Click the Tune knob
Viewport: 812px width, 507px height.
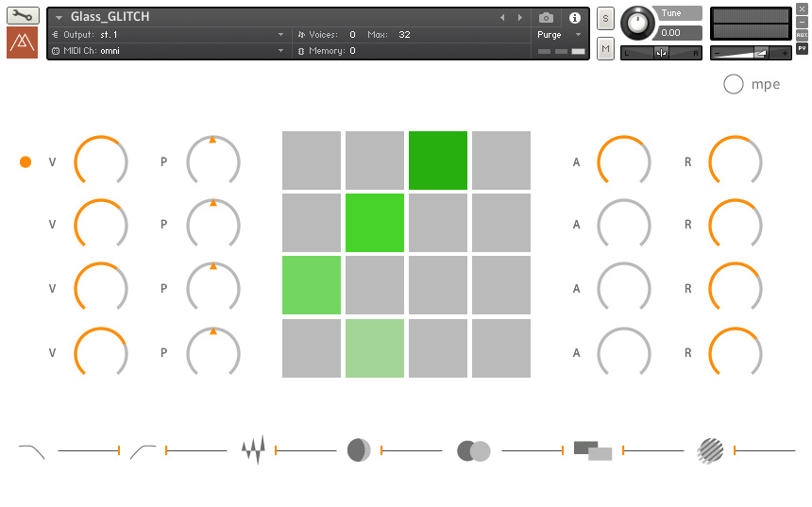click(x=637, y=23)
